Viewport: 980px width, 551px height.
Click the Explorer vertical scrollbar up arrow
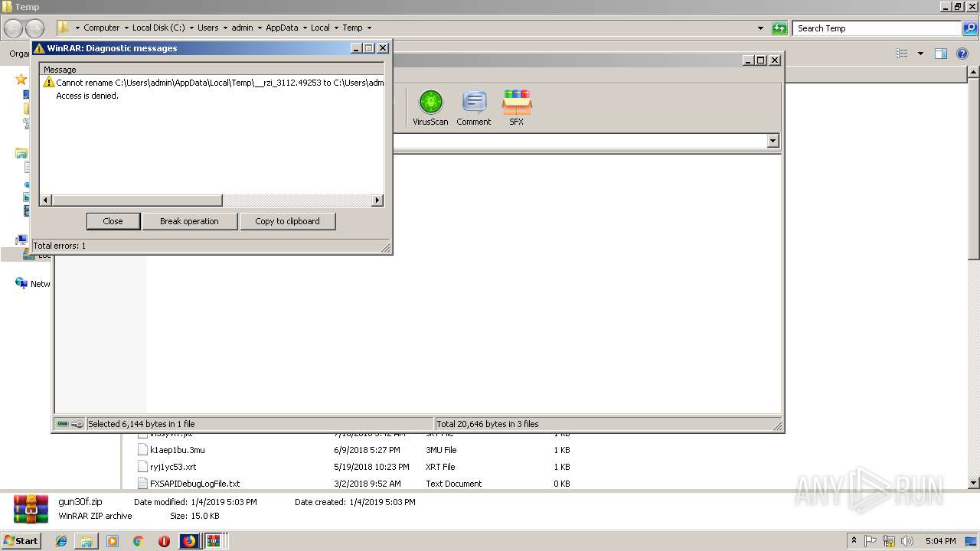973,72
